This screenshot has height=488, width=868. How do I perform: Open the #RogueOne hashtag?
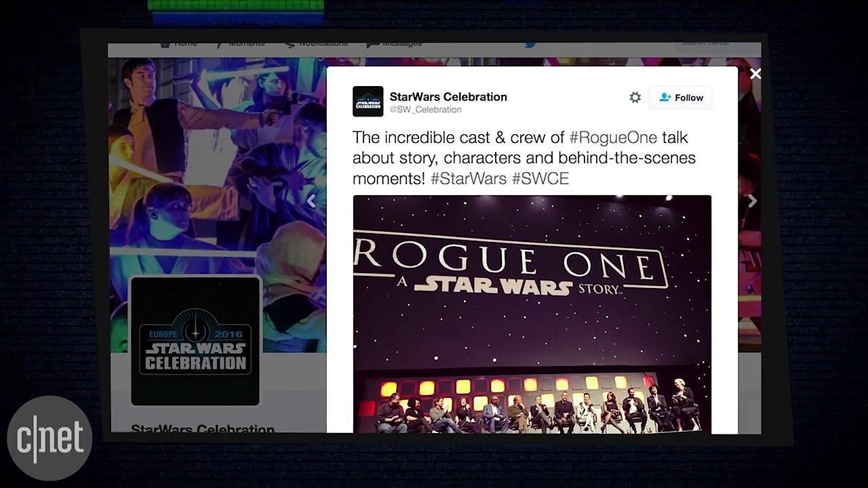point(613,138)
